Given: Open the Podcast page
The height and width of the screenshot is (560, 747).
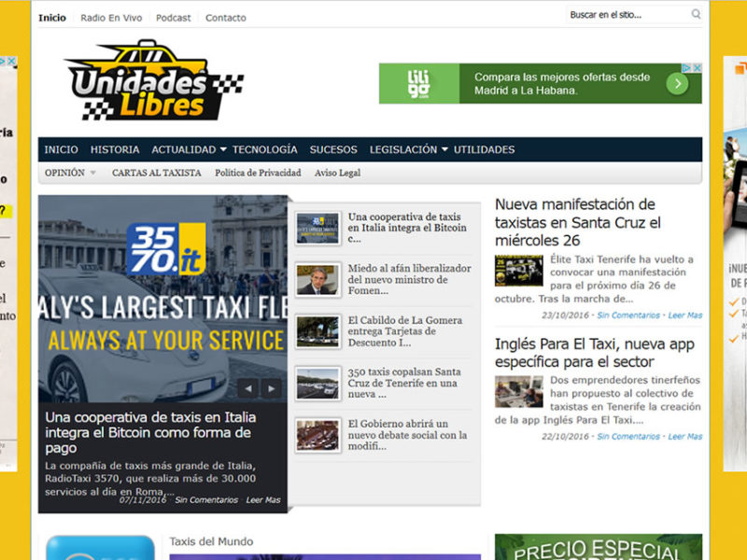Looking at the screenshot, I should click(x=174, y=18).
